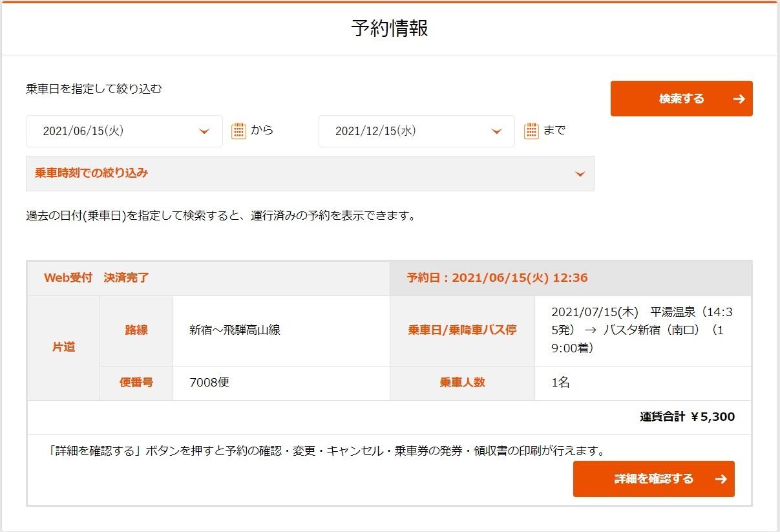Click the 路線 column label

(x=136, y=330)
